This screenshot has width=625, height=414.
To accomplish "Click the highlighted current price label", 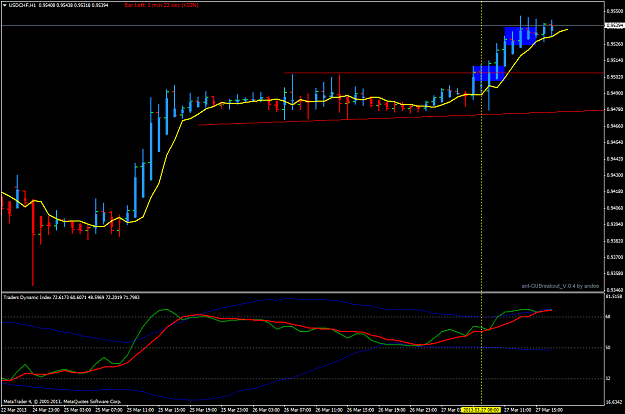I will (614, 26).
